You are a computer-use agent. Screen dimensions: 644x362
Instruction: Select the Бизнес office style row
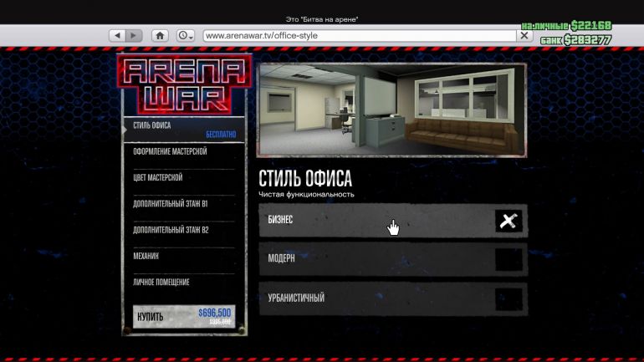click(376, 221)
